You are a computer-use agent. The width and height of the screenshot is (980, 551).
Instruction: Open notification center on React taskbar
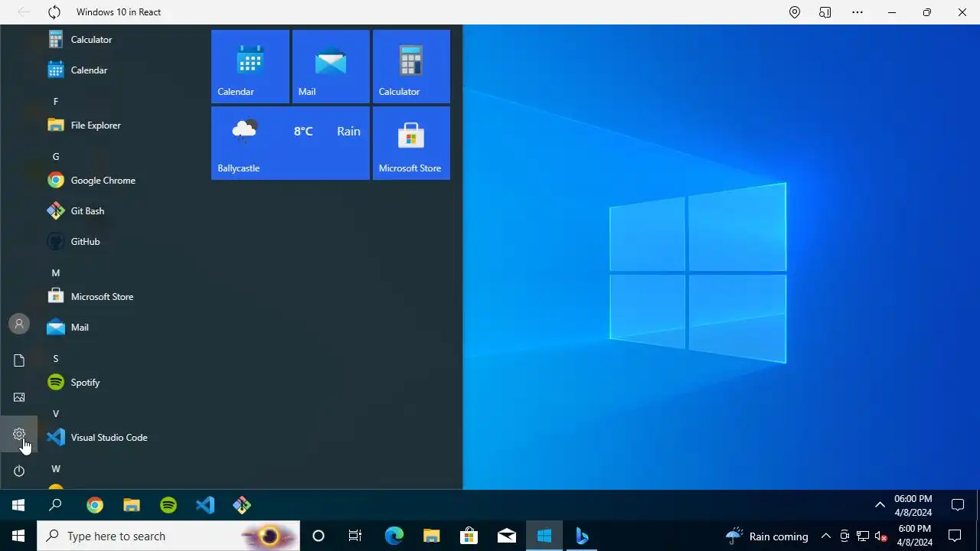pos(957,505)
